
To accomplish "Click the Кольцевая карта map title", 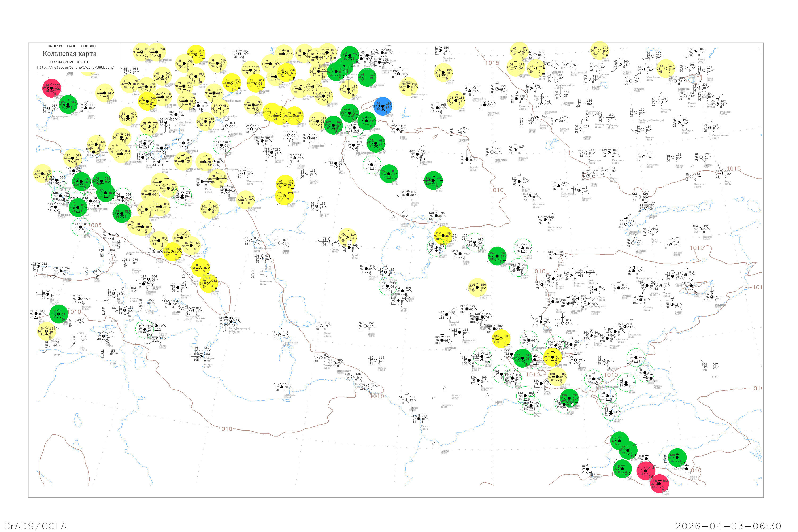I will (69, 54).
